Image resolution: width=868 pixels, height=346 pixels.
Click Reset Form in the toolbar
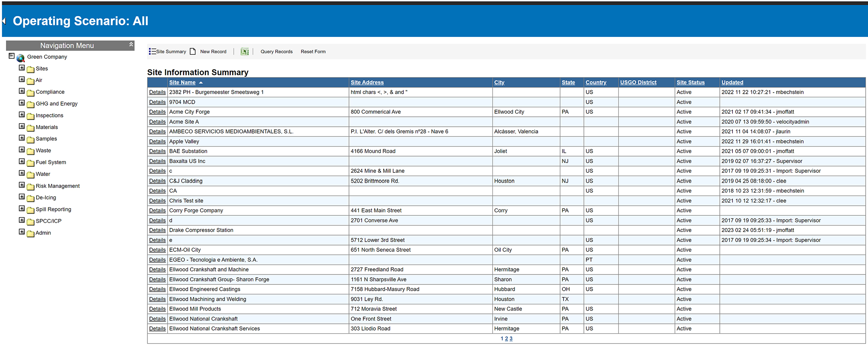[x=313, y=52]
